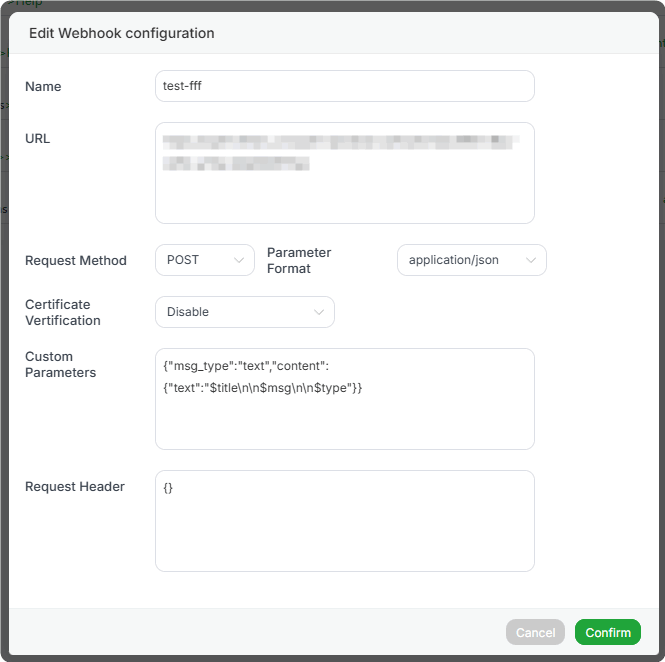
Task: Open the Request Method POST dropdown
Action: tap(205, 260)
